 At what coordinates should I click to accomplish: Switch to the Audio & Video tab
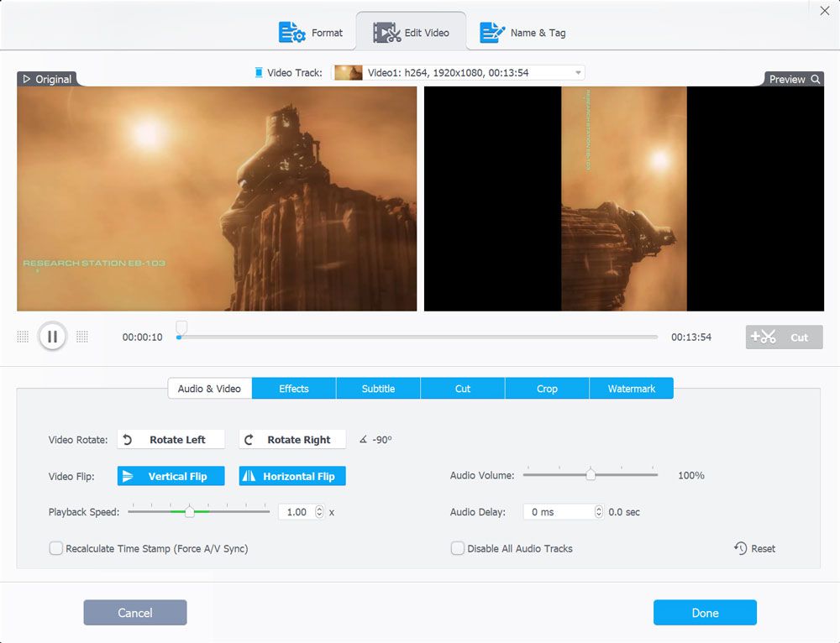point(209,389)
